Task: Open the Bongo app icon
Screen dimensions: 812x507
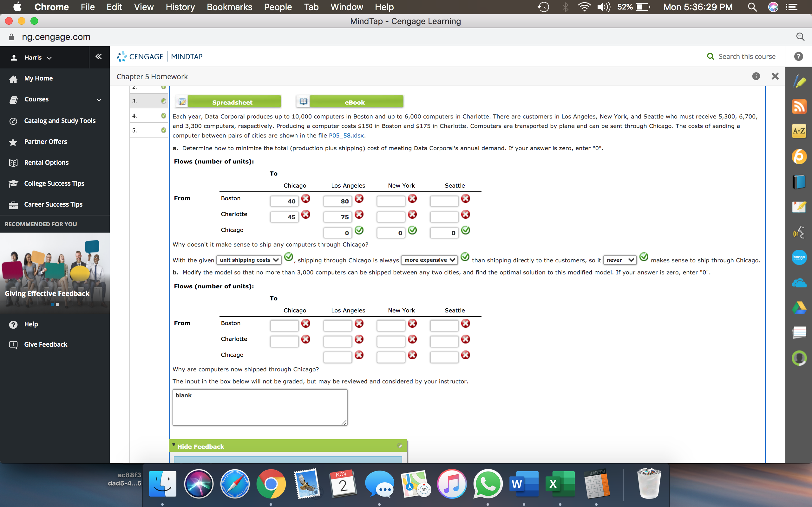Action: (799, 257)
